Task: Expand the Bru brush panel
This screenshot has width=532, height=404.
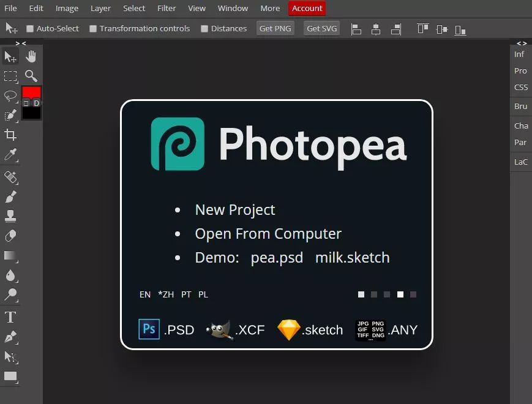Action: click(x=520, y=106)
